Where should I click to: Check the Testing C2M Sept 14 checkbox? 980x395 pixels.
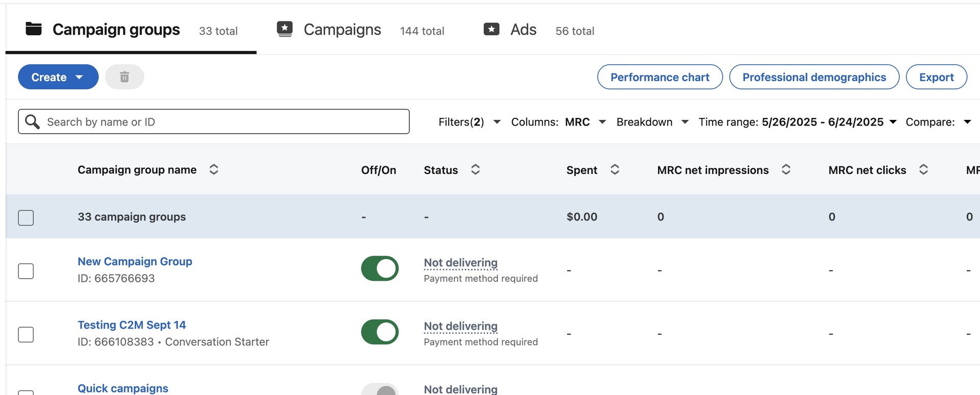click(26, 335)
